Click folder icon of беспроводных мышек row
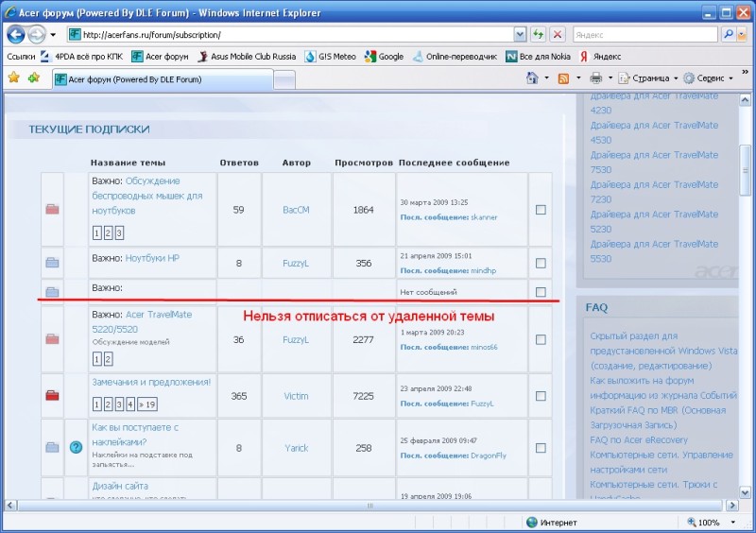 point(52,209)
